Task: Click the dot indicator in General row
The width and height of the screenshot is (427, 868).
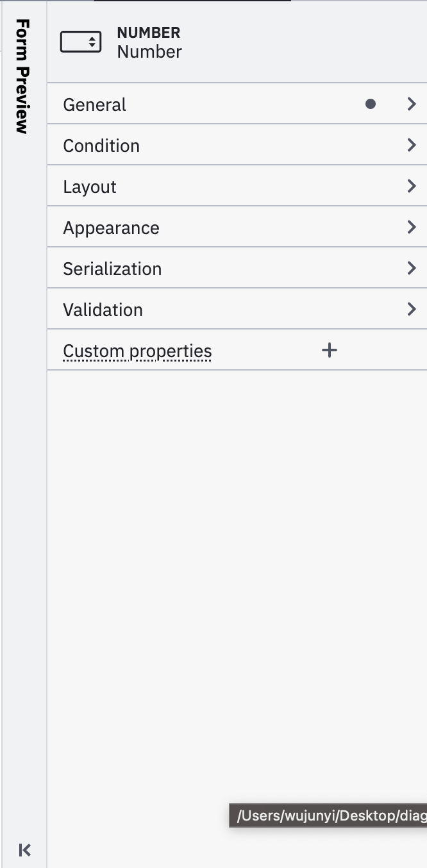Action: pos(370,104)
